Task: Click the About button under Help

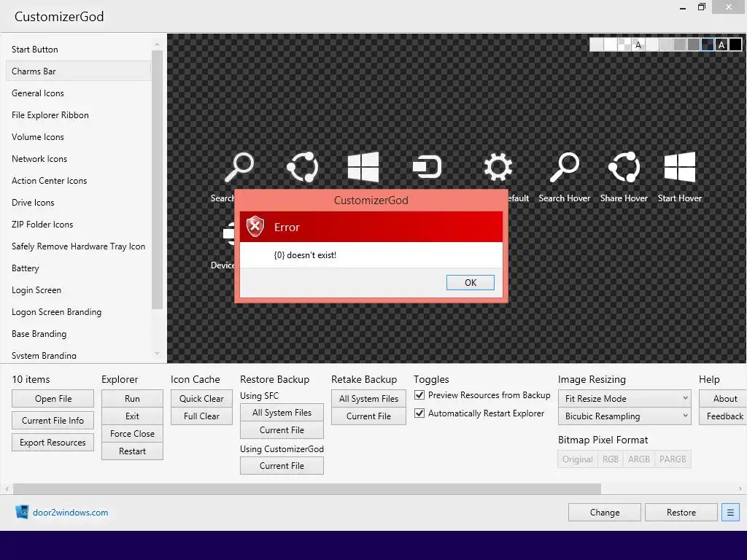Action: pos(724,399)
